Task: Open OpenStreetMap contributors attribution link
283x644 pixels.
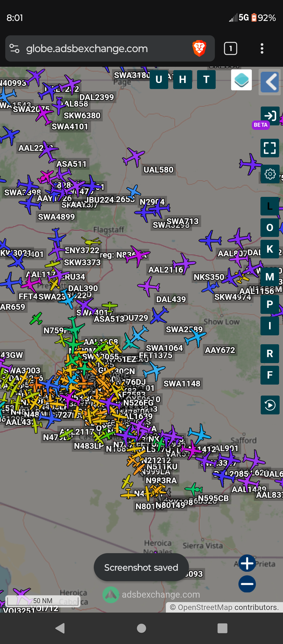Action: (205, 607)
